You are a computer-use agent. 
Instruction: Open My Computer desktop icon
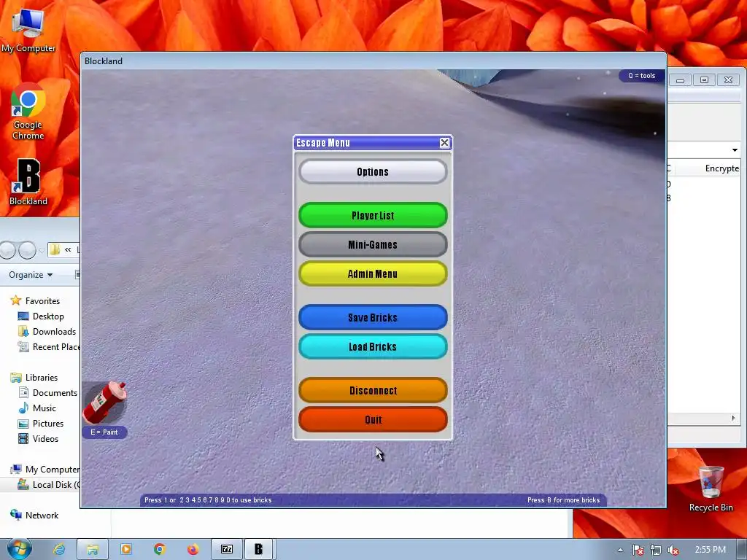pos(28,29)
